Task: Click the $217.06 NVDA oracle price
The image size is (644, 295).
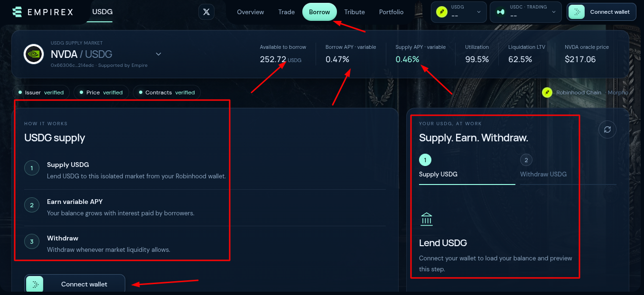Action: click(580, 59)
